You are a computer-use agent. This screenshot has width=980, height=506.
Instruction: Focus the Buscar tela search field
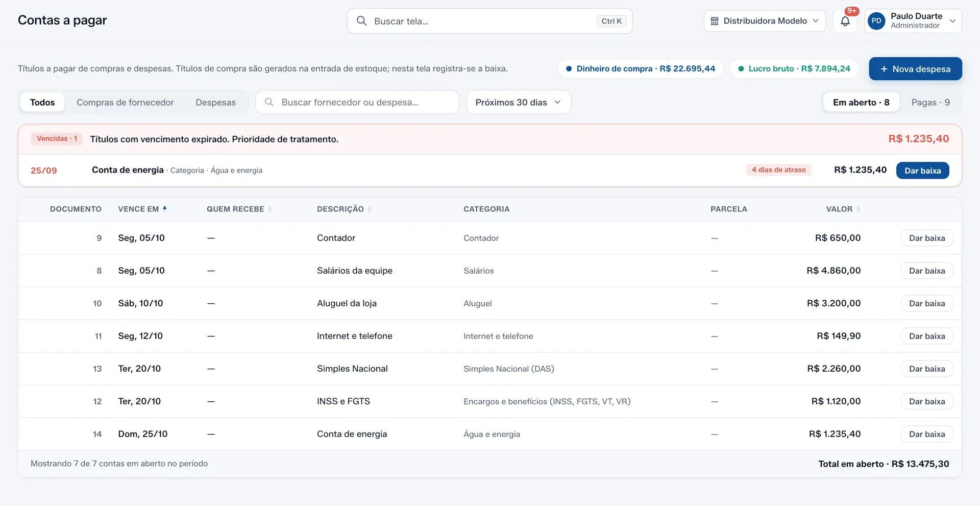[x=490, y=21]
